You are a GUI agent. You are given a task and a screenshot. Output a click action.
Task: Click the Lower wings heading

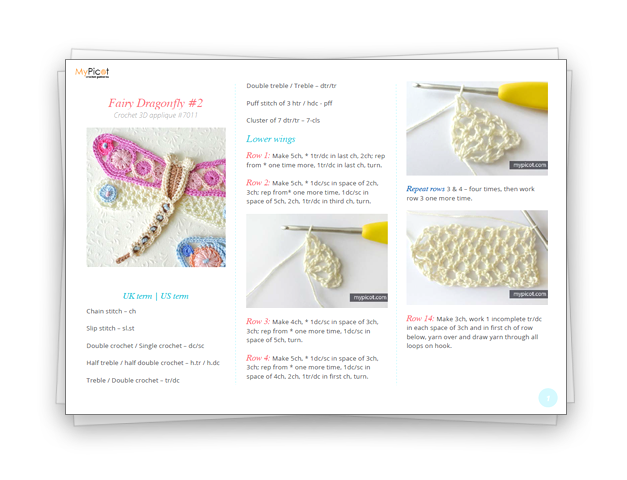271,139
